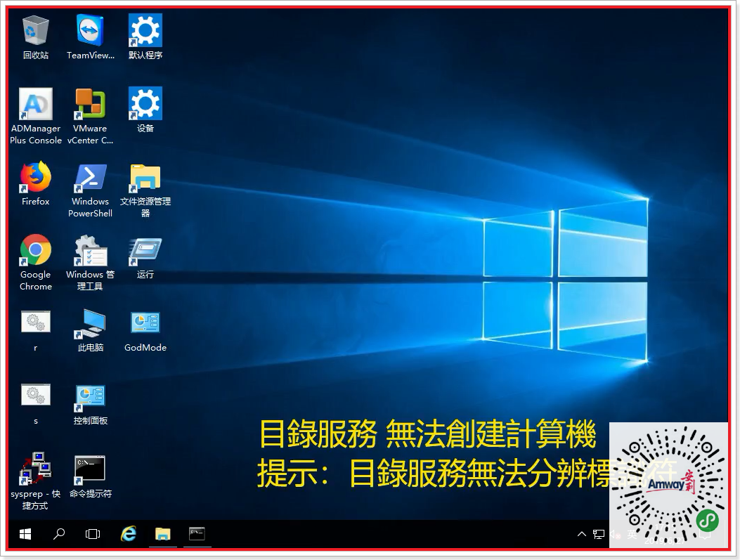
Task: Open the Windows 管理工具 shortcut
Action: (90, 263)
